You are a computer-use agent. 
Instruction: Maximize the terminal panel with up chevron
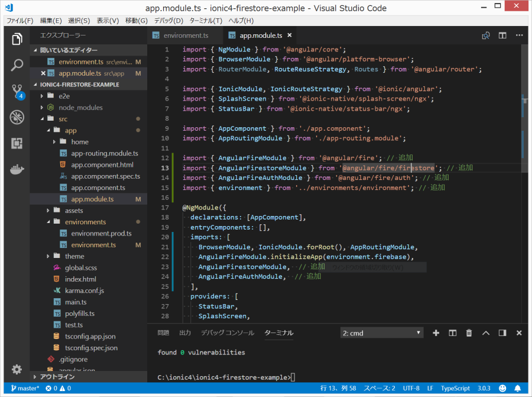click(486, 333)
